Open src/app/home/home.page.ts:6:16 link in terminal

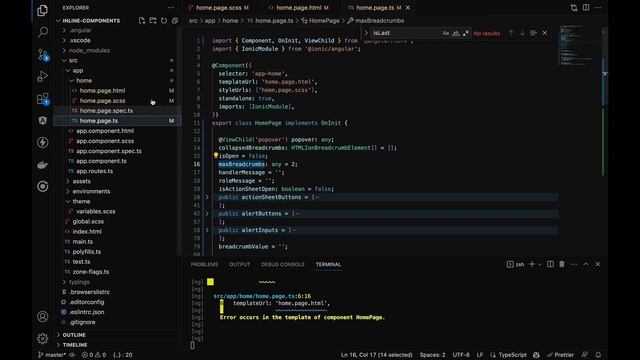click(x=262, y=296)
